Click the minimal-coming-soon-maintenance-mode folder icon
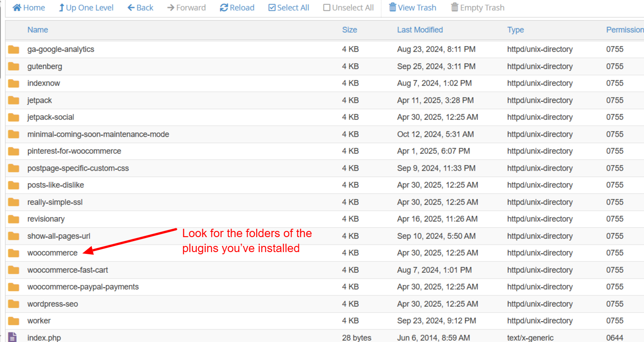 (x=14, y=134)
